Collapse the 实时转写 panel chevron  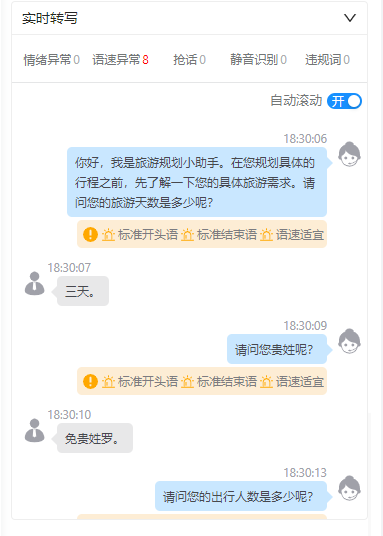tap(350, 18)
